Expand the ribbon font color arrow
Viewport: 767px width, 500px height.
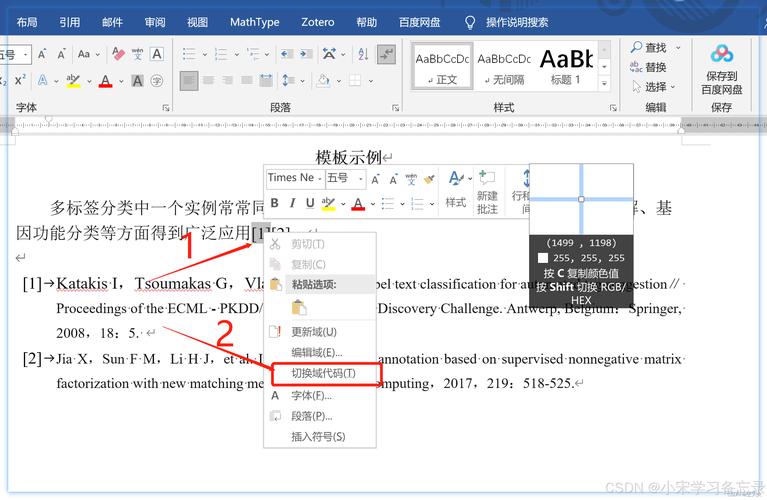pos(121,81)
